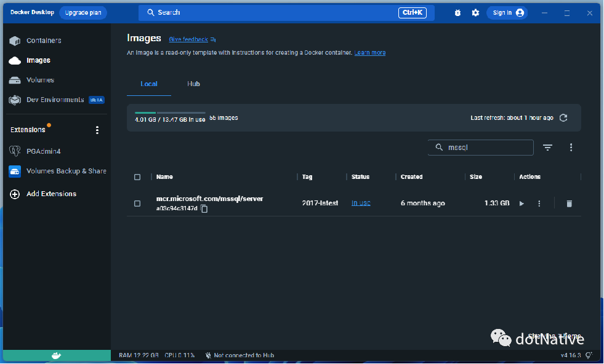Switch to Hub tab
The image size is (604, 364).
click(193, 84)
